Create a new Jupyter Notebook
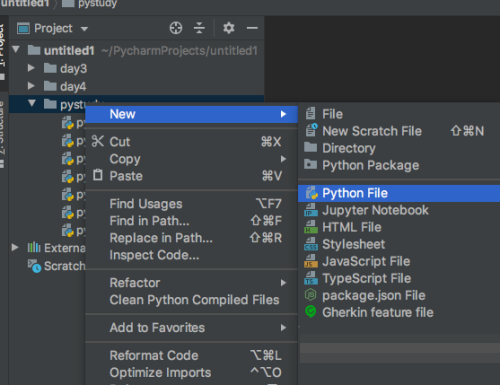This screenshot has width=500, height=385. pyautogui.click(x=399, y=210)
